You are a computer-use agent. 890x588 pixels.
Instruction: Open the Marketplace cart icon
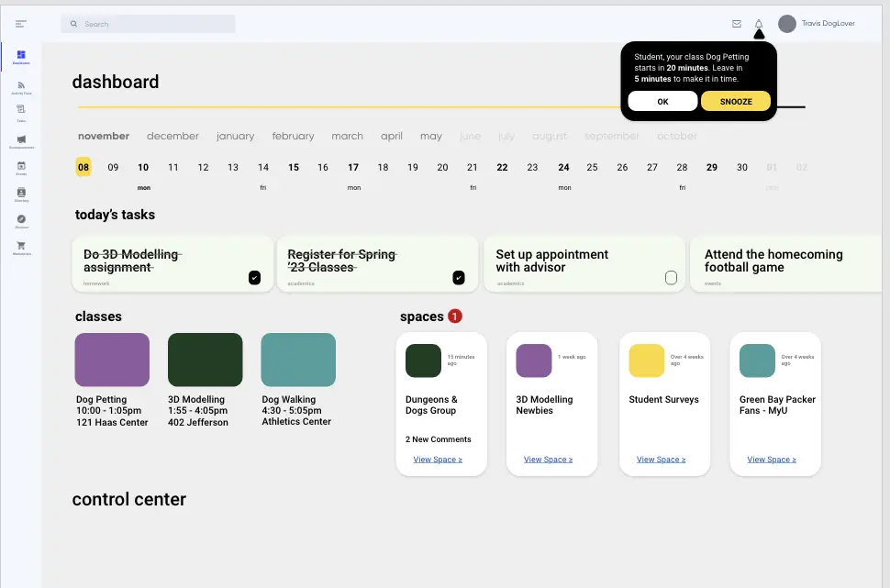click(x=20, y=245)
